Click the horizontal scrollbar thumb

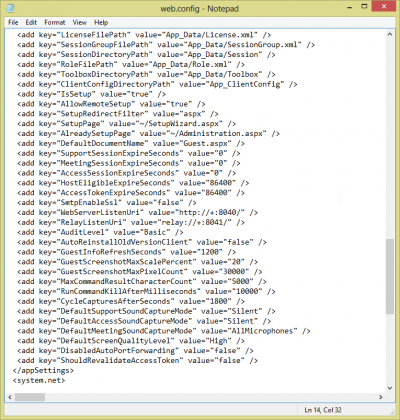click(30, 397)
